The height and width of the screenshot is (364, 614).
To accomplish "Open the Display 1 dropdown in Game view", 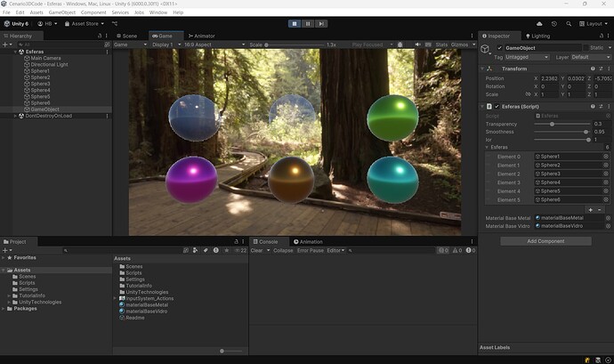I will (x=166, y=44).
